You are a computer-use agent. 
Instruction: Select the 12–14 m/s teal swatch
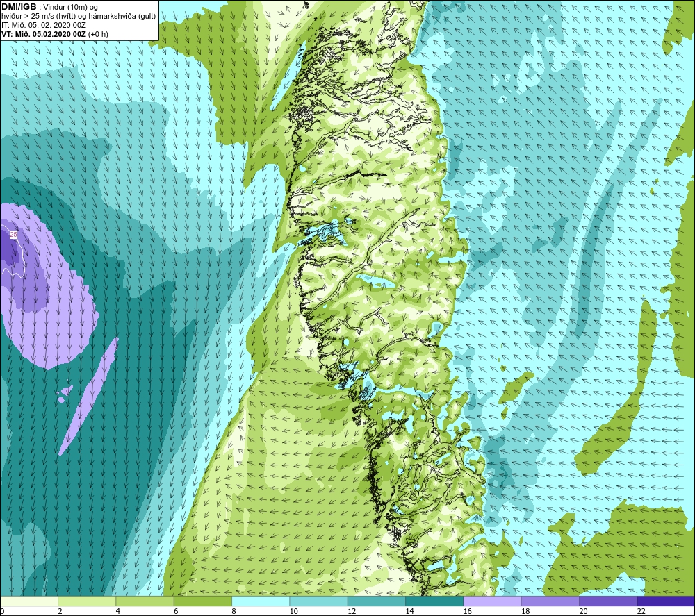point(376,601)
